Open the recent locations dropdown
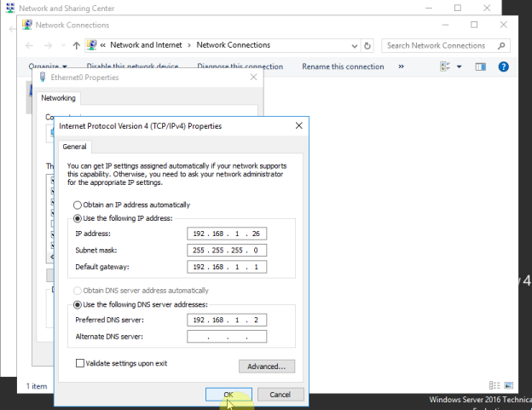The image size is (532, 410). (63, 46)
